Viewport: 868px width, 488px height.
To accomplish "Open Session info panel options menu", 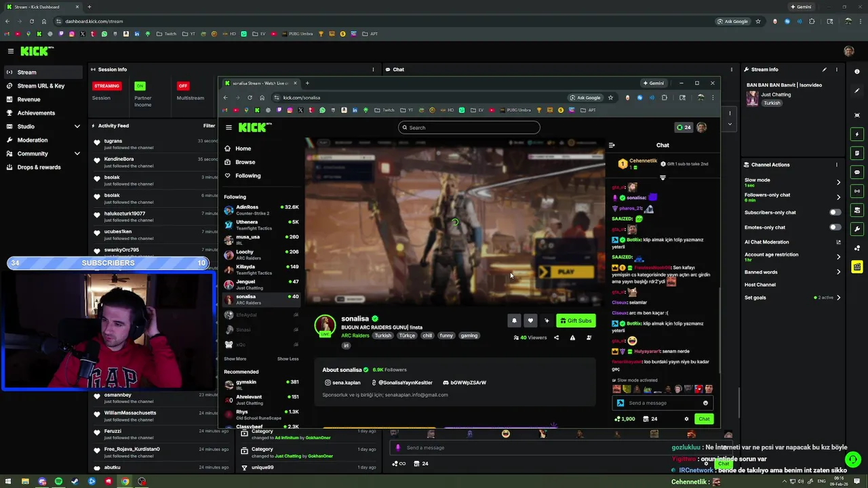I will click(x=373, y=69).
